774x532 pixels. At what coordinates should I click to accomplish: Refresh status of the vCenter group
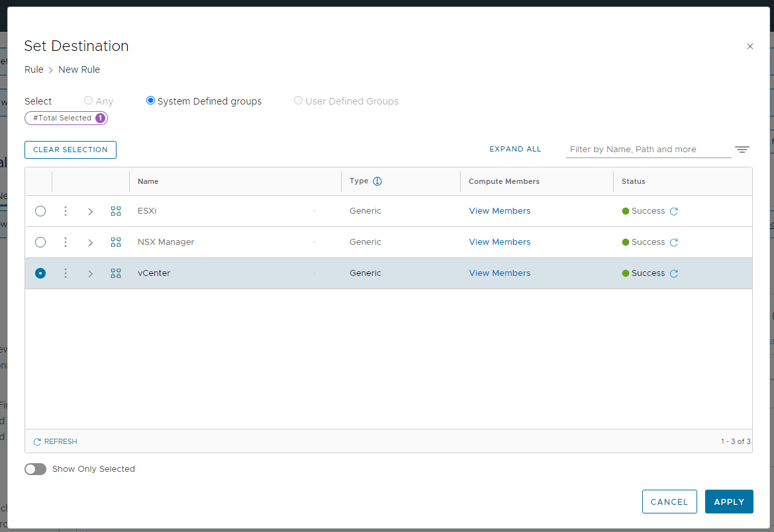click(x=674, y=274)
